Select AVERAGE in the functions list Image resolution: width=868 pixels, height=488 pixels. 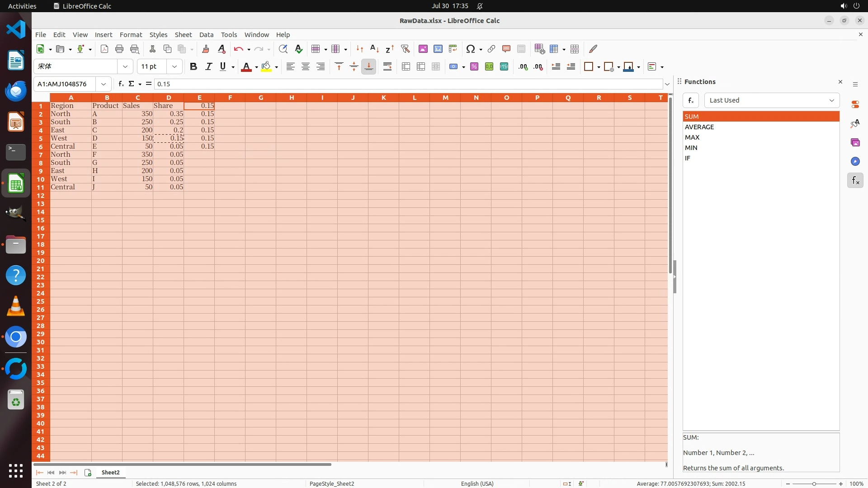point(699,127)
